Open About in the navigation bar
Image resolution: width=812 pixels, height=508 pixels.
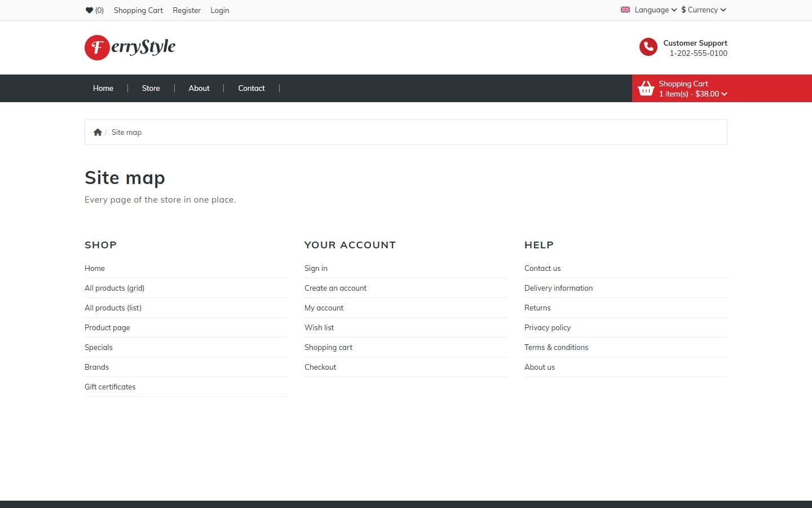click(x=199, y=88)
